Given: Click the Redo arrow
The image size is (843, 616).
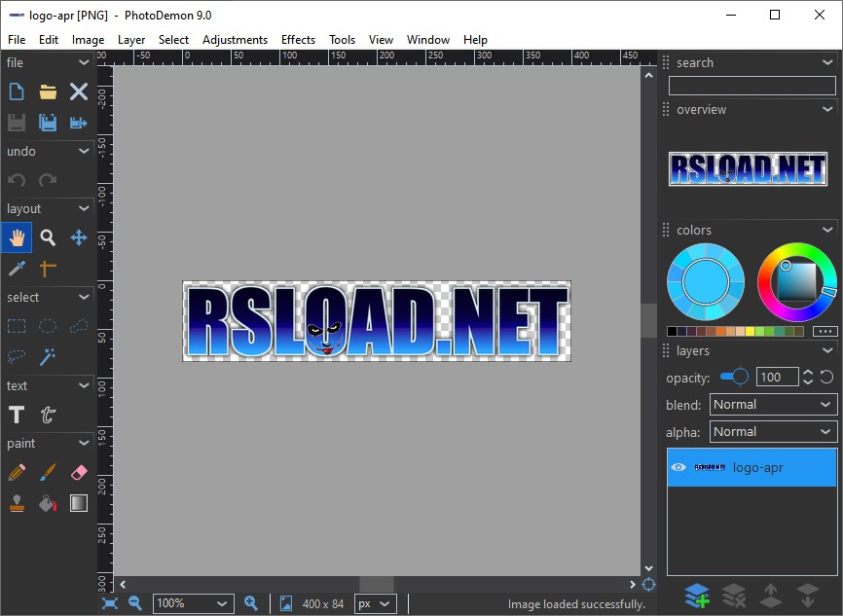Looking at the screenshot, I should (48, 180).
